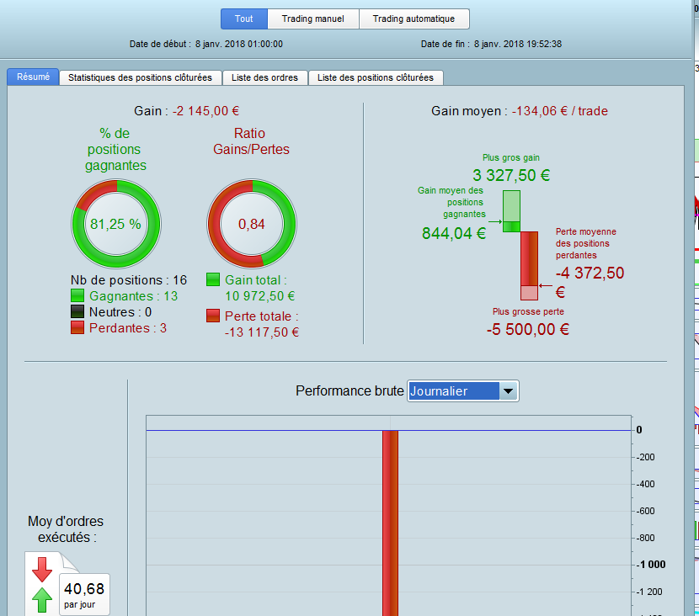Click the red down arrow orders icon
The height and width of the screenshot is (616, 699).
42,569
